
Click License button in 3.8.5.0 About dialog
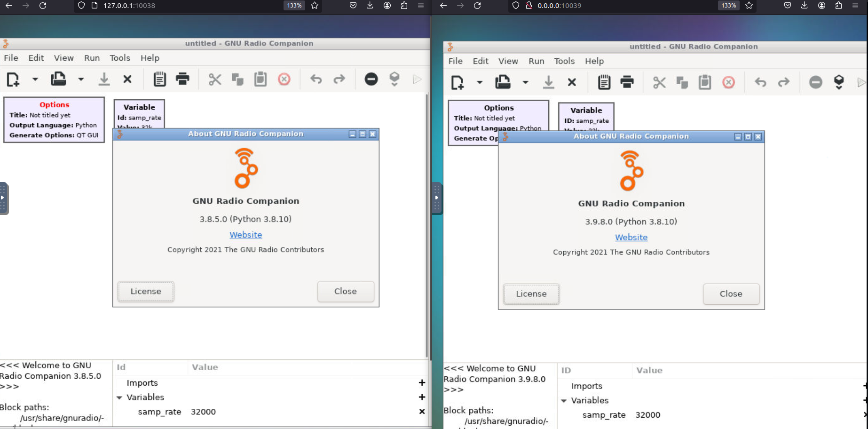(x=146, y=291)
